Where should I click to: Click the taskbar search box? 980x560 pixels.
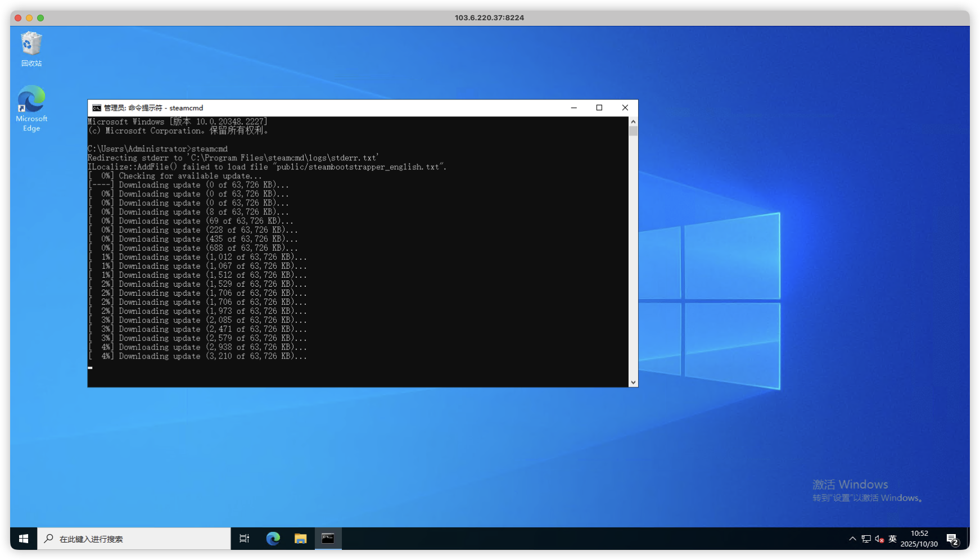click(x=135, y=539)
